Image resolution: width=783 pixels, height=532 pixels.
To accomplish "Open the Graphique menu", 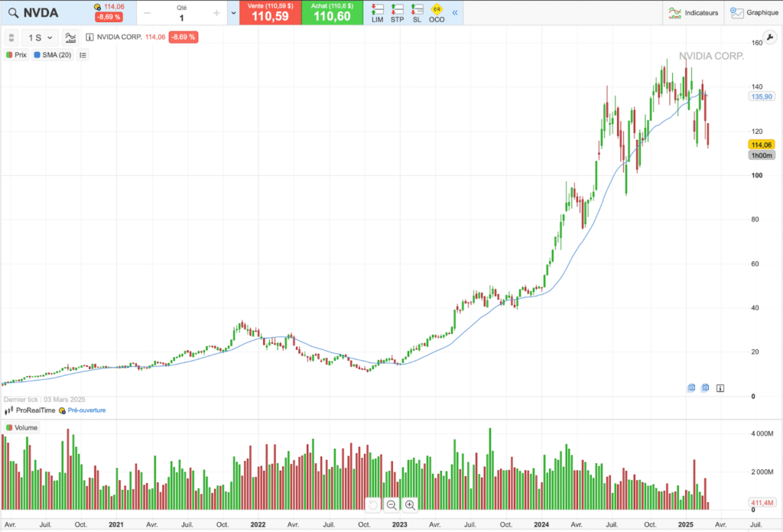I will [x=753, y=13].
